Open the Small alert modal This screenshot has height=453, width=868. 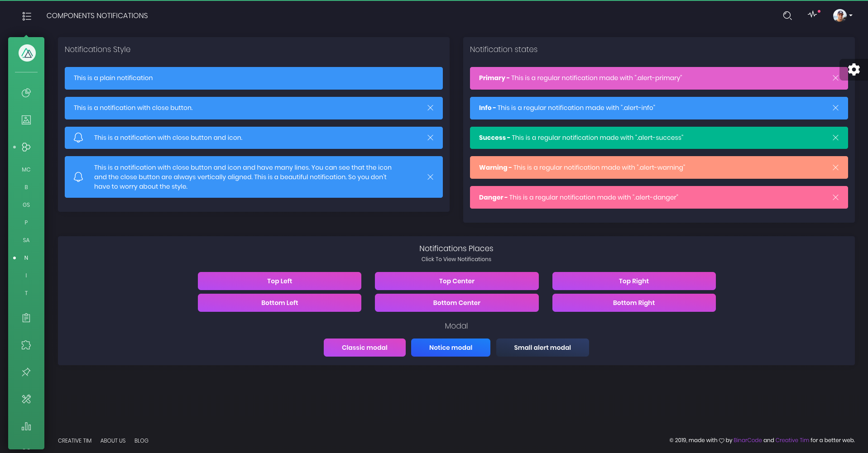tap(542, 348)
